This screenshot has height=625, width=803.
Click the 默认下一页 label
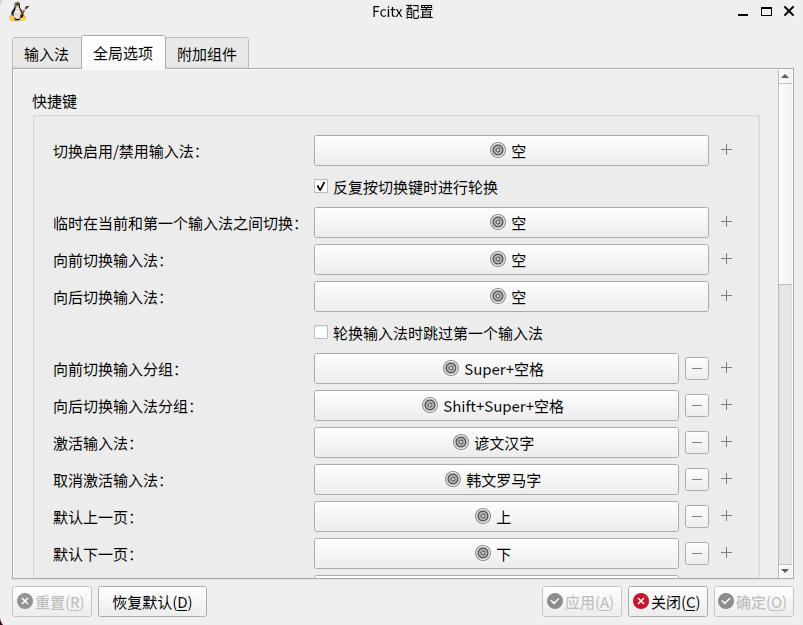(x=94, y=554)
